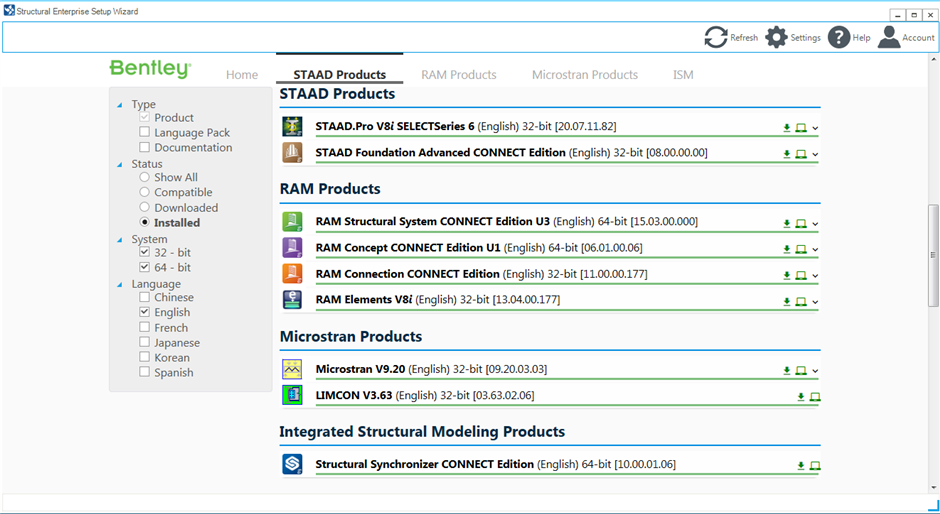Click the STAAD.Pro V8i product icon
Screen dimensions: 940x514
[x=293, y=127]
